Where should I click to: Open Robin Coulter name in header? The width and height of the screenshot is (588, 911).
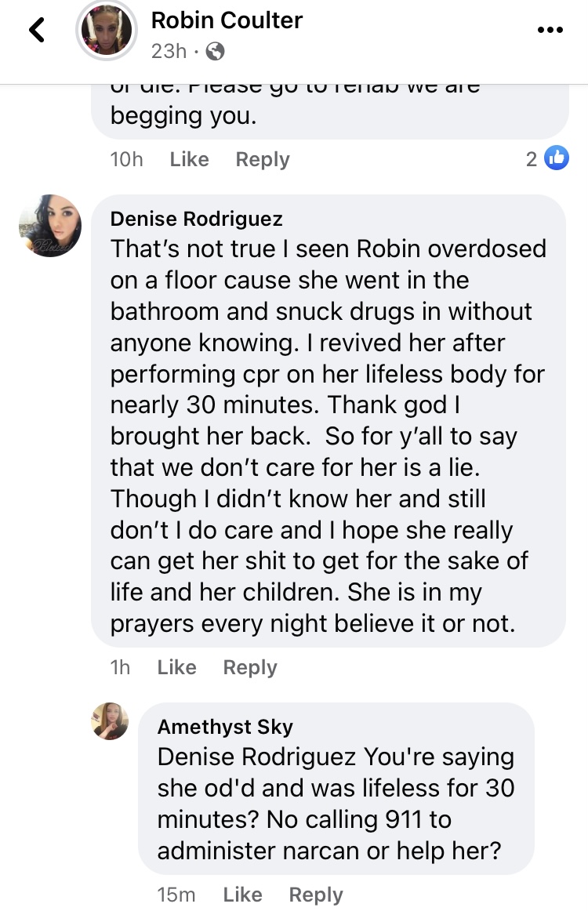(227, 20)
